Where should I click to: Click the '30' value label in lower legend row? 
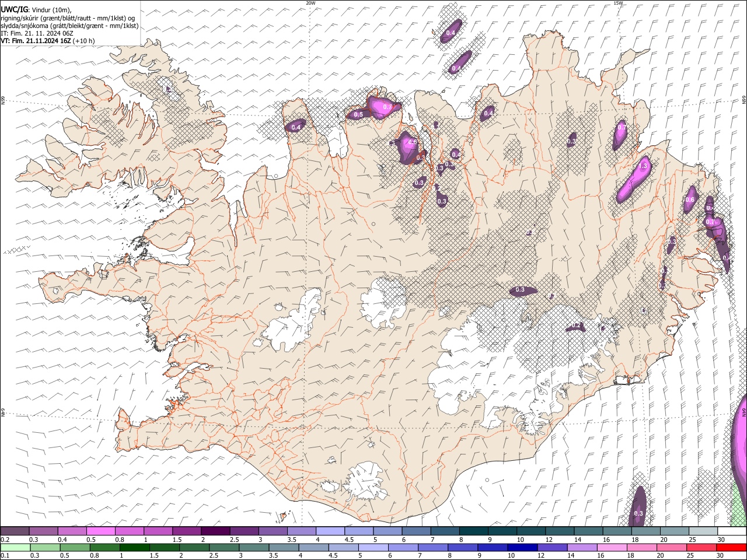720,556
